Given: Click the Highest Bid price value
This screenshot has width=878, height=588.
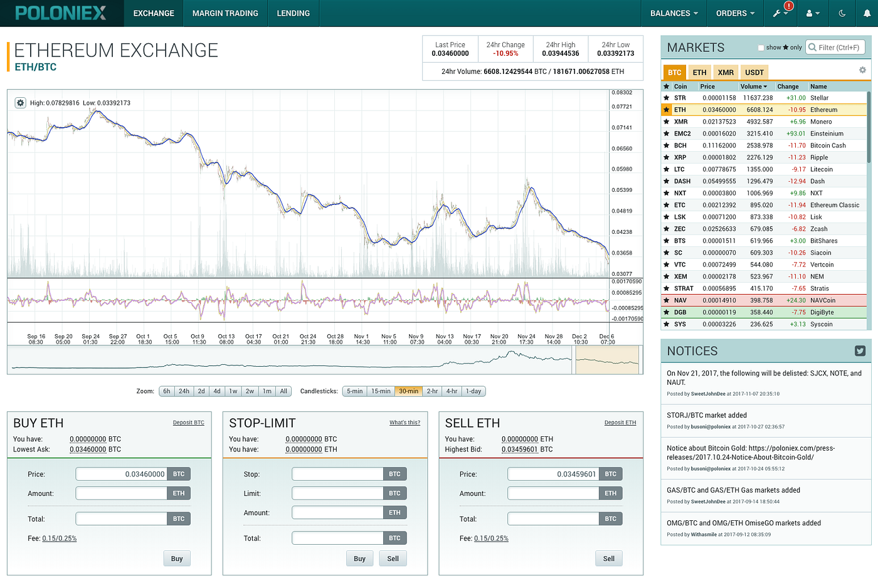Looking at the screenshot, I should (x=520, y=449).
